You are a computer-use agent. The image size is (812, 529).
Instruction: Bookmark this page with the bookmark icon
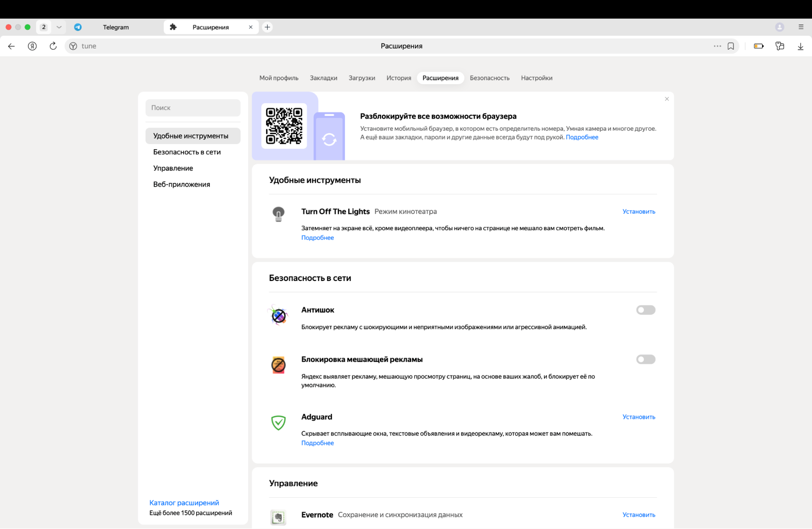[731, 46]
